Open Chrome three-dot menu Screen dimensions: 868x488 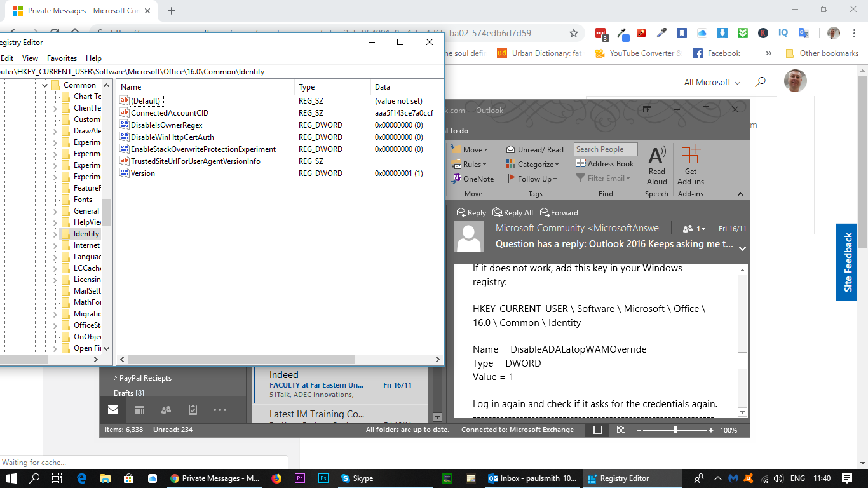(x=854, y=33)
